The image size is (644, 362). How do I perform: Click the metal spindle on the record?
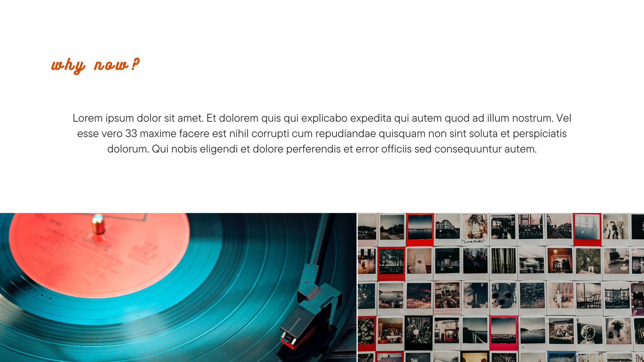pyautogui.click(x=98, y=224)
